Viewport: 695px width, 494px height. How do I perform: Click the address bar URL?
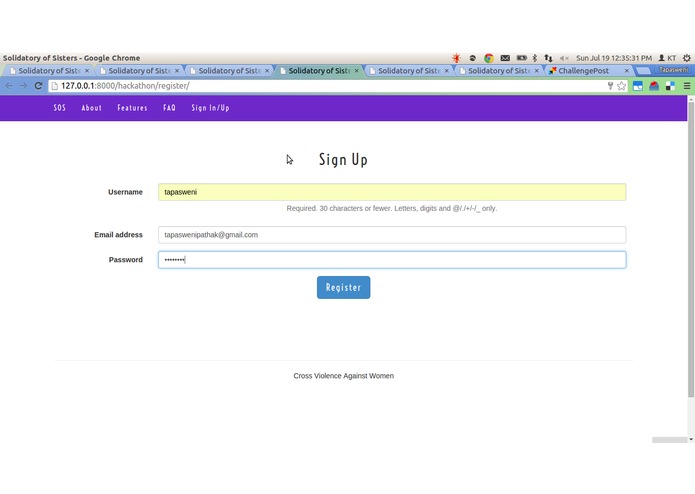pyautogui.click(x=125, y=86)
